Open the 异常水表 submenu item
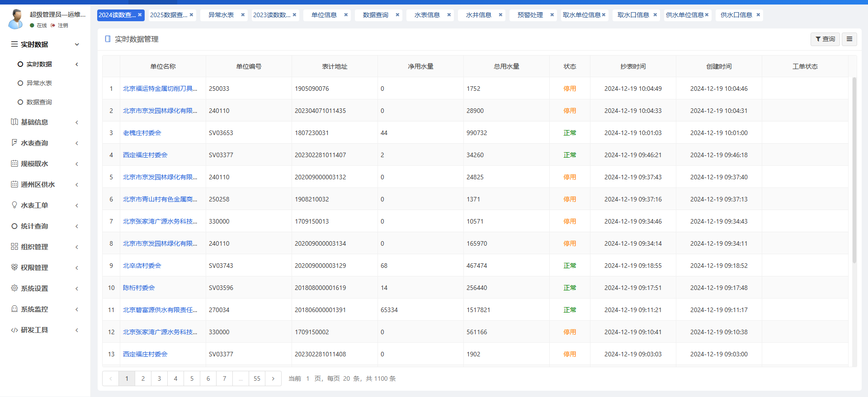The image size is (868, 397). tap(39, 83)
